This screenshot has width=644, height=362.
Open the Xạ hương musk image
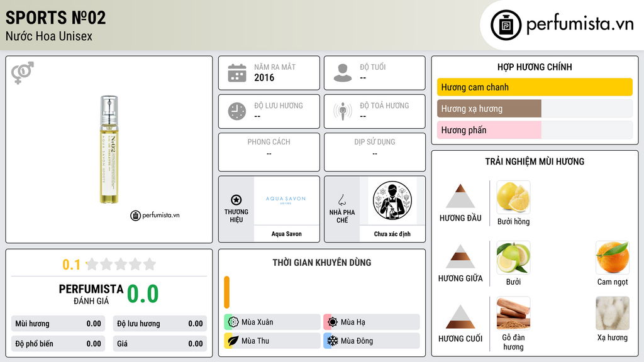pyautogui.click(x=613, y=314)
